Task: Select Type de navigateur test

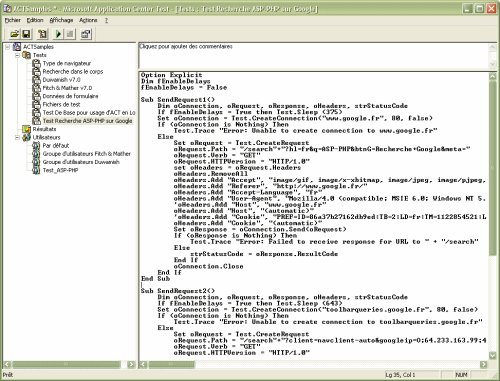Action: (67, 63)
